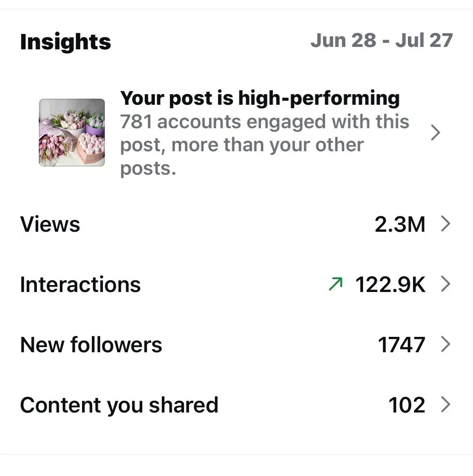The image size is (473, 476).
Task: Click the Insights section heading
Action: pos(65,42)
